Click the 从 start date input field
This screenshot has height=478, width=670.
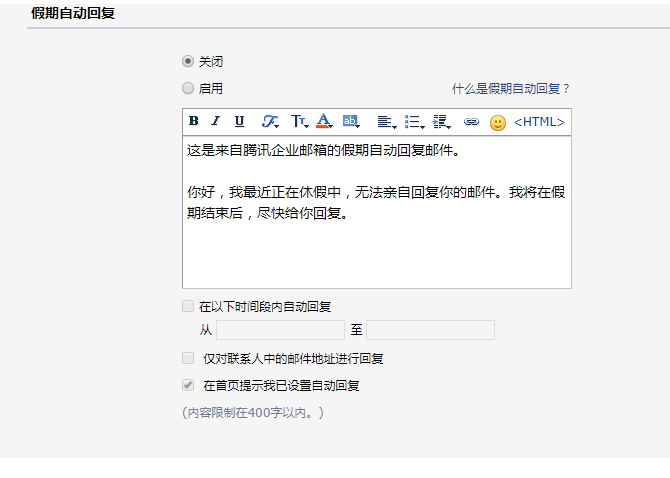(280, 330)
